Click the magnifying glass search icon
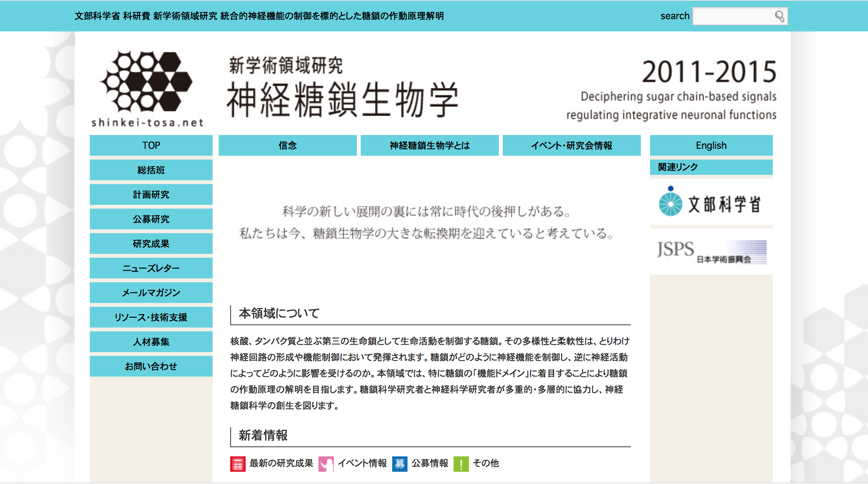The height and width of the screenshot is (484, 868). (779, 16)
